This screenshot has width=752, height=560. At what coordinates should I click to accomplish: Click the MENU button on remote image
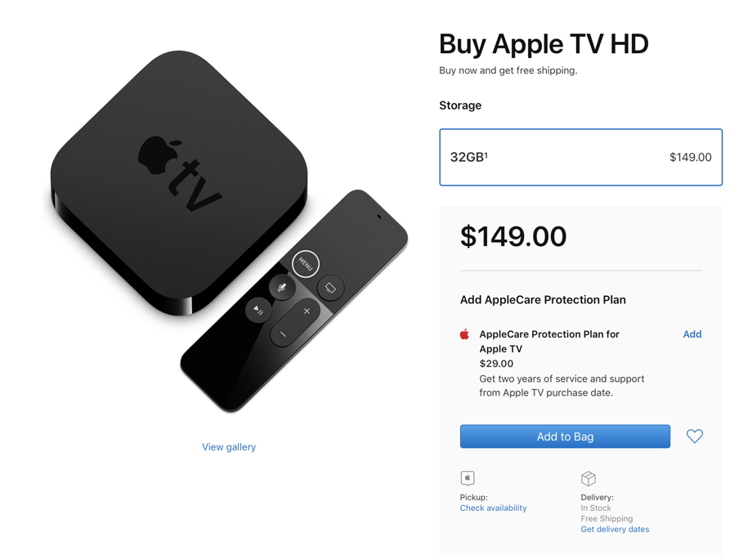(306, 264)
